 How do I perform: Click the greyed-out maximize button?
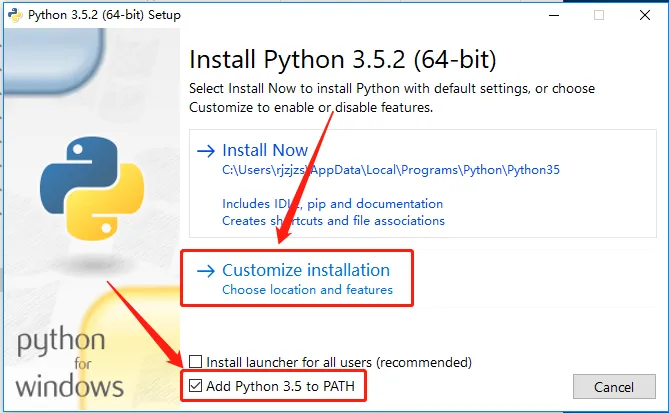pos(599,15)
